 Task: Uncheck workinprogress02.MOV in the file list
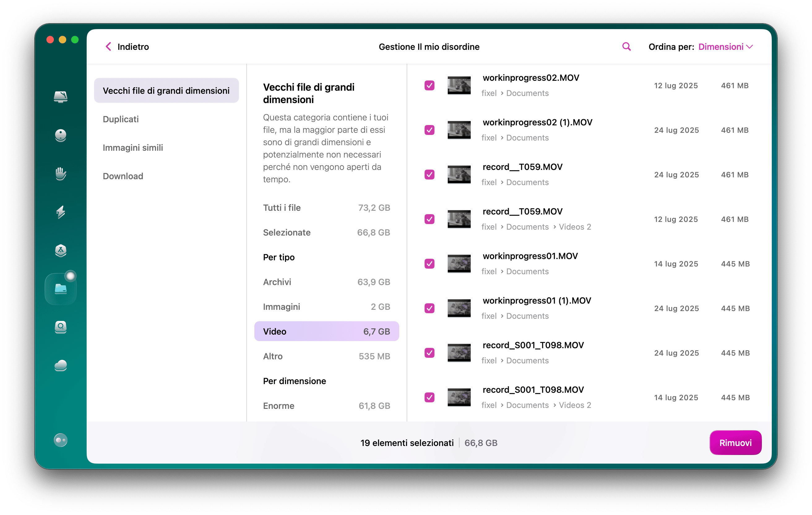point(429,86)
